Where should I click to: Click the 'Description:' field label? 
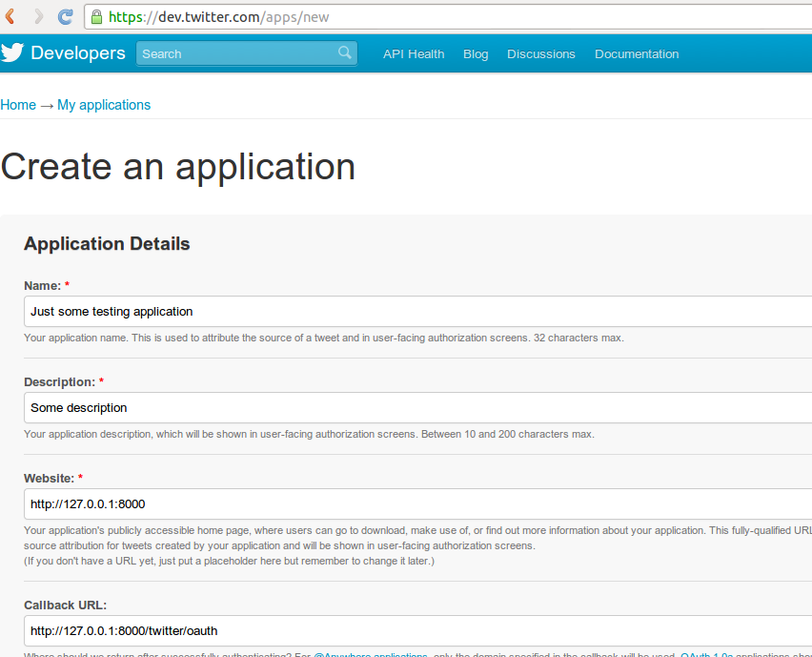click(x=59, y=381)
